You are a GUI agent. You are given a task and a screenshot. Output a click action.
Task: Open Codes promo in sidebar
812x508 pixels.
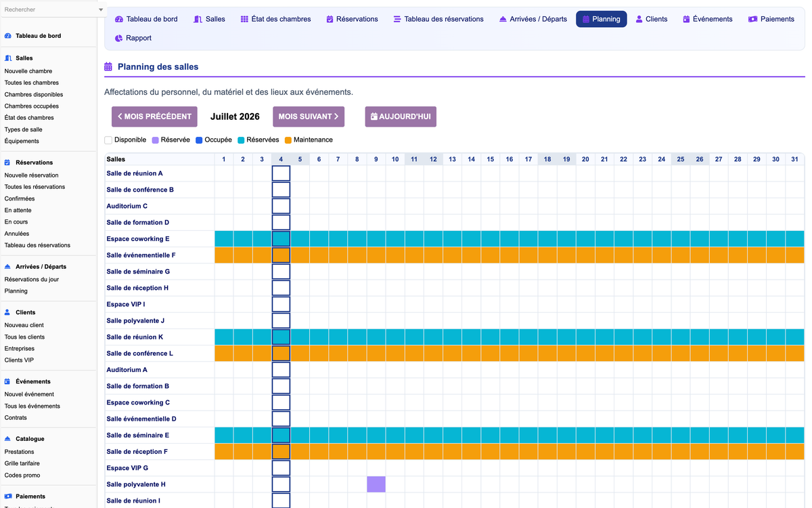click(x=22, y=475)
